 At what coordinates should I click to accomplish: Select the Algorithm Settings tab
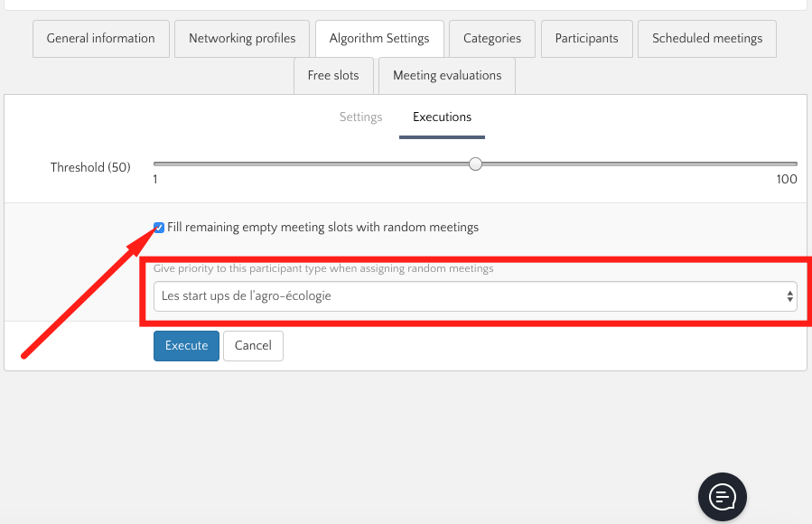pyautogui.click(x=379, y=39)
